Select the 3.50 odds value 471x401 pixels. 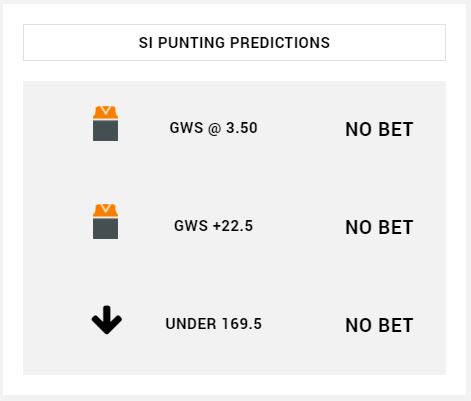click(x=242, y=128)
